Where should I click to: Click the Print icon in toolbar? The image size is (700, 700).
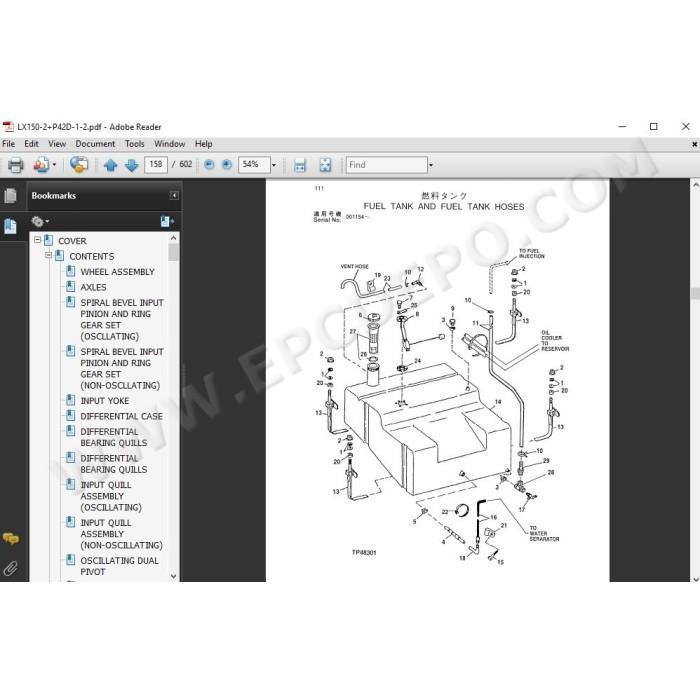[x=16, y=165]
